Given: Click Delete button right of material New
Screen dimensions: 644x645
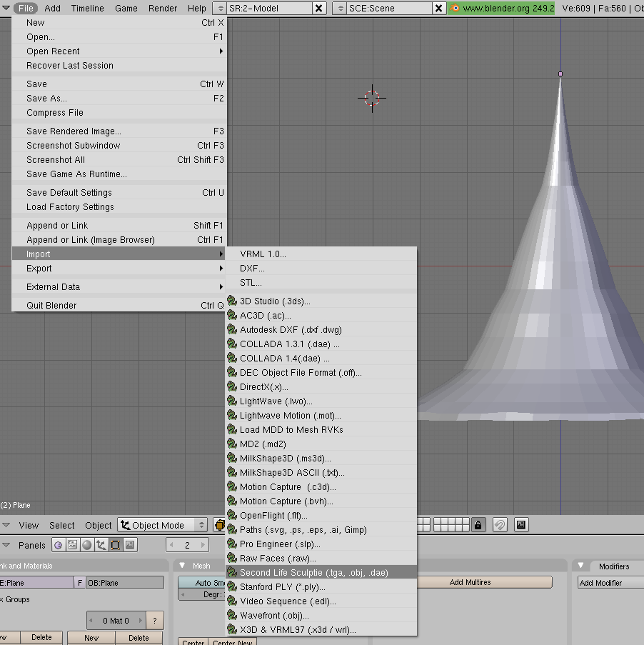Looking at the screenshot, I should pos(139,638).
